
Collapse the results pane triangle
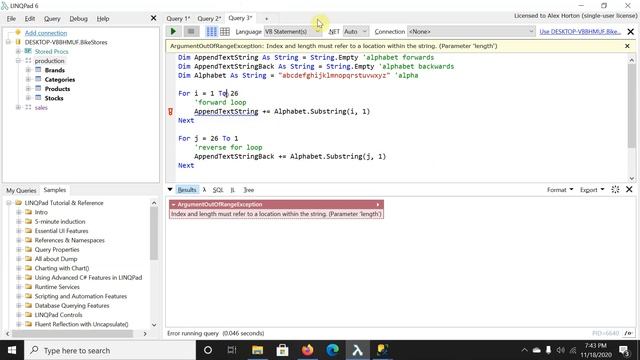pyautogui.click(x=170, y=189)
